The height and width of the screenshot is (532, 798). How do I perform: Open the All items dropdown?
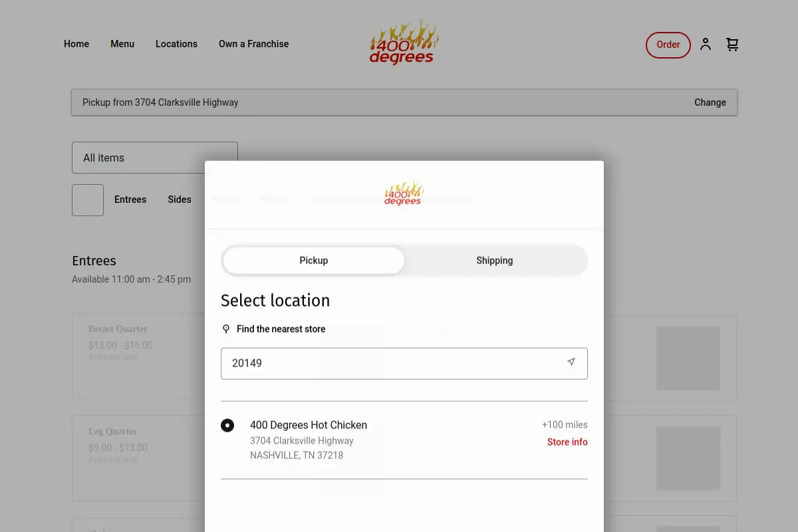click(x=155, y=158)
